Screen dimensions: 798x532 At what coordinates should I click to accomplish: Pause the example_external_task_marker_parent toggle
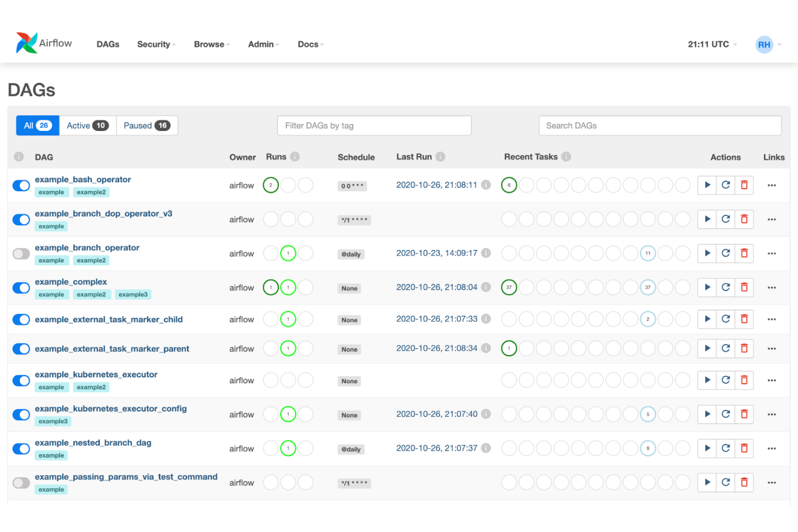pos(21,349)
